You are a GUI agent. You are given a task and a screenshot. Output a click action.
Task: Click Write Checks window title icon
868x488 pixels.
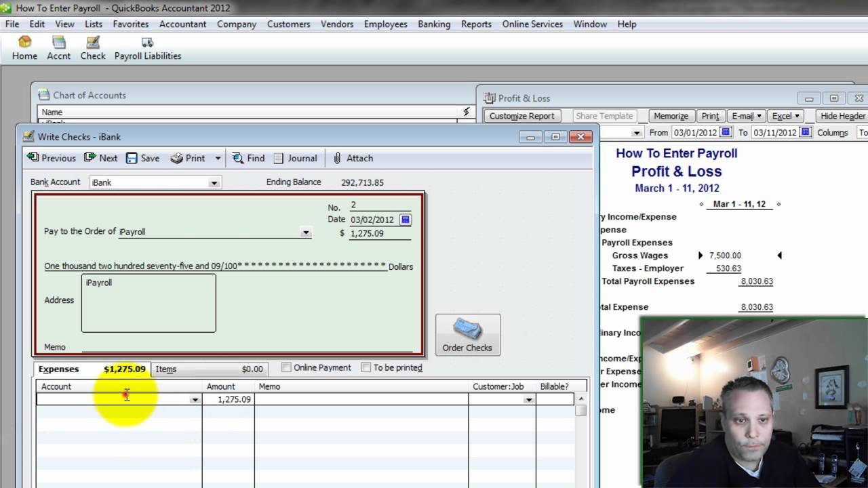click(x=28, y=136)
